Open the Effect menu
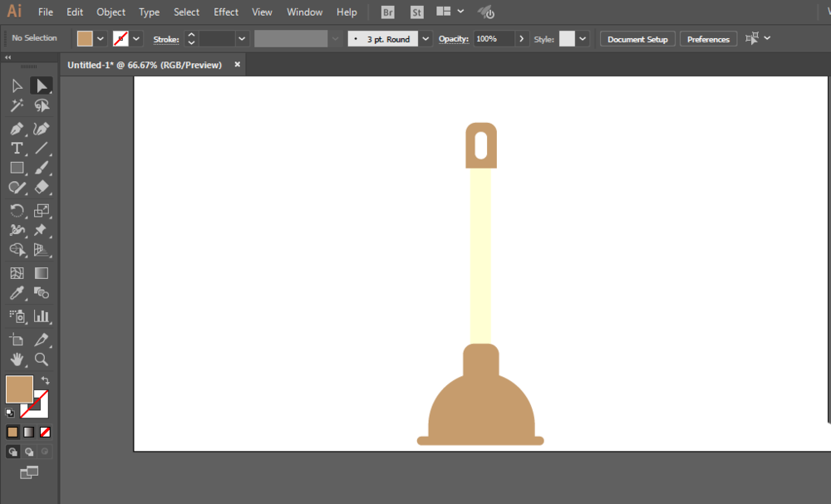831x504 pixels. (226, 12)
